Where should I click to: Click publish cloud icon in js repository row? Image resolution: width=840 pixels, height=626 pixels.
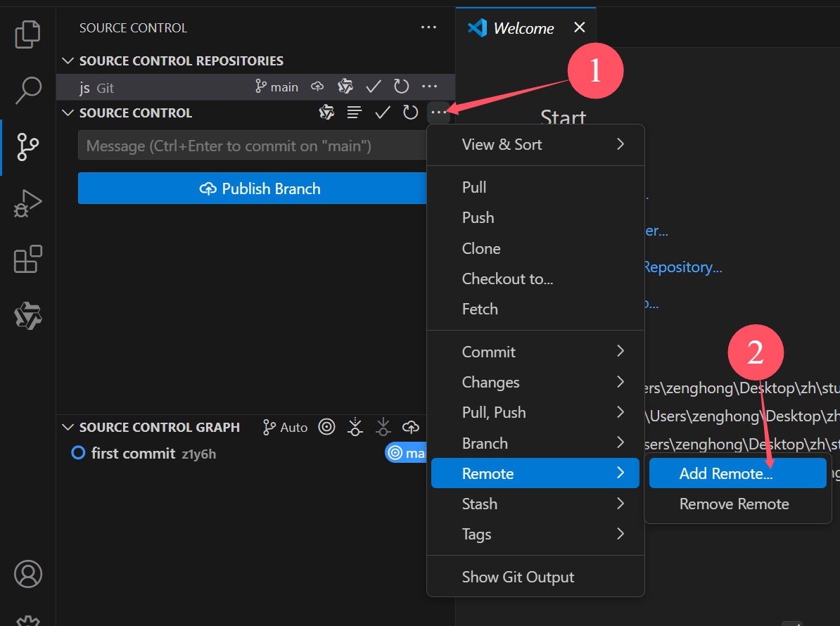318,87
